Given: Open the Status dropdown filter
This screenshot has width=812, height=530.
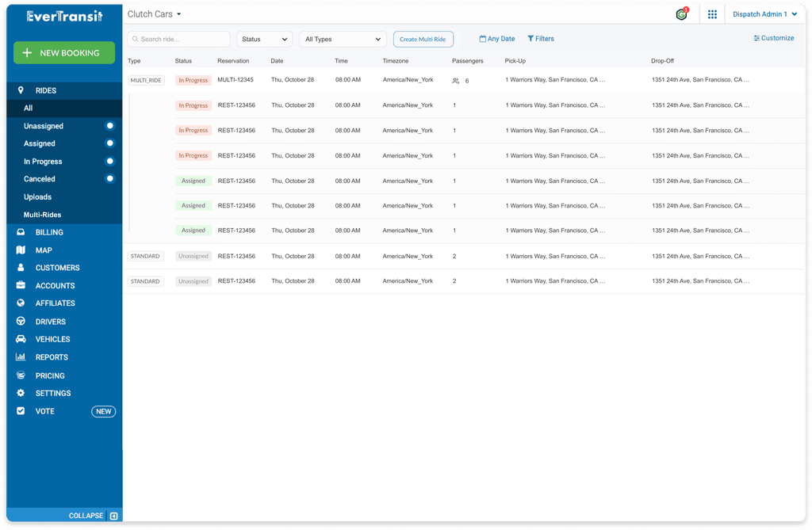Looking at the screenshot, I should pos(264,40).
